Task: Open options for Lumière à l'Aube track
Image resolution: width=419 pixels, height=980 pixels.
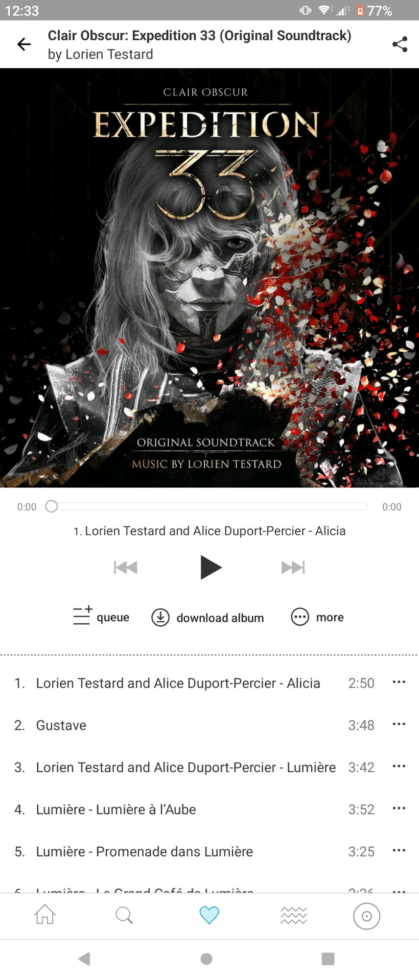Action: pyautogui.click(x=399, y=808)
